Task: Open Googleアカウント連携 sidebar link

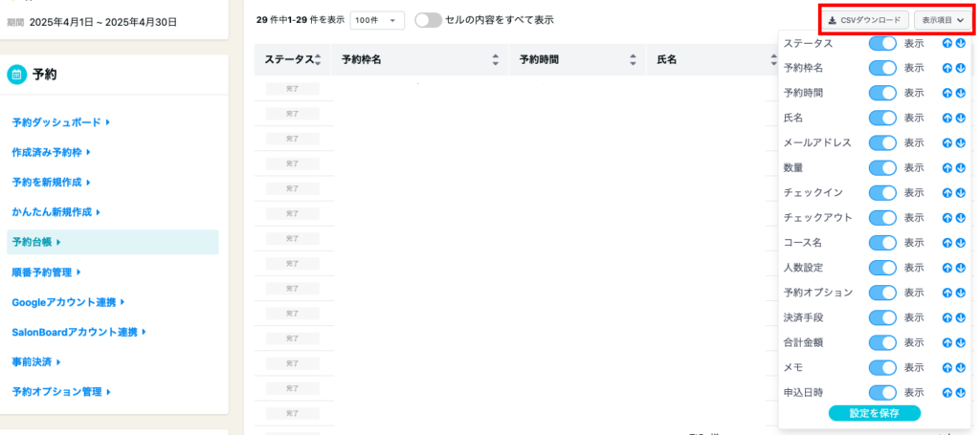Action: click(x=67, y=302)
